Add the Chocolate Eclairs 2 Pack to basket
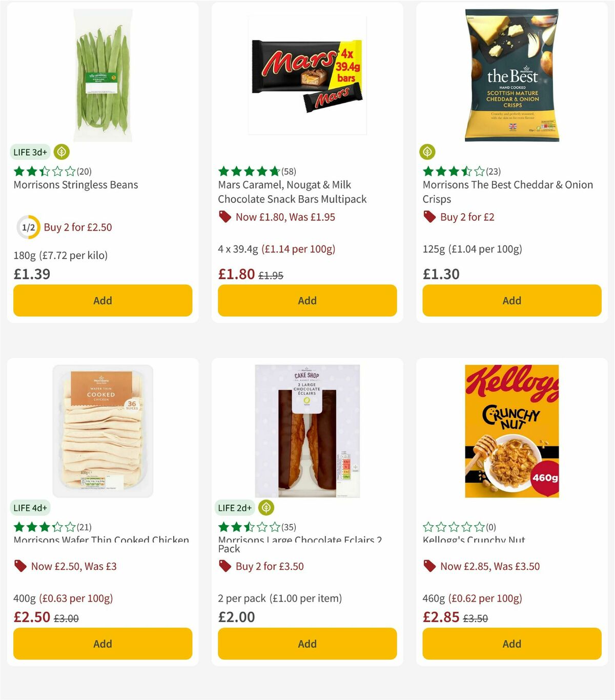 coord(306,644)
